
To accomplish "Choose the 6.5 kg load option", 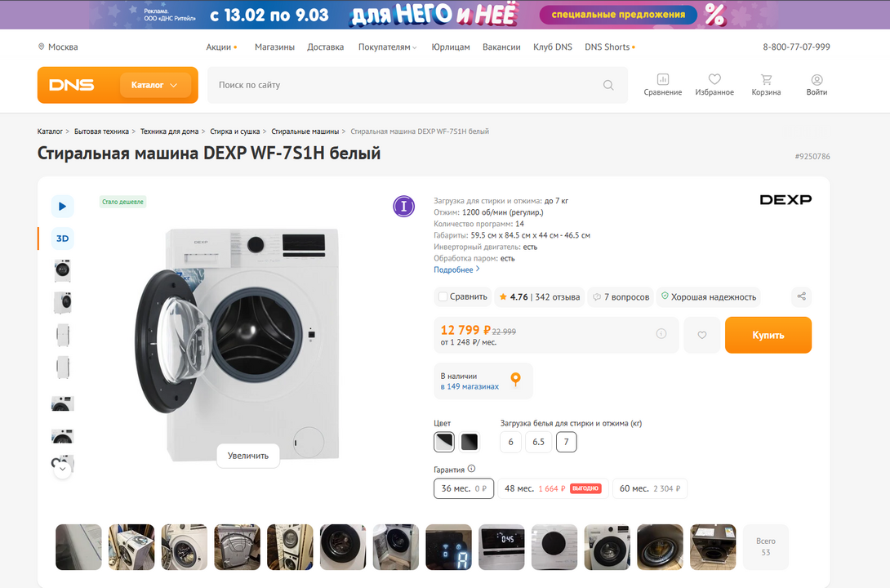I will coord(538,442).
